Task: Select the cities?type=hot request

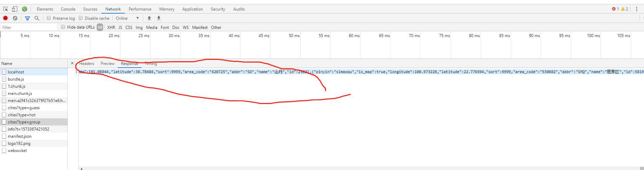Action: pos(34,115)
